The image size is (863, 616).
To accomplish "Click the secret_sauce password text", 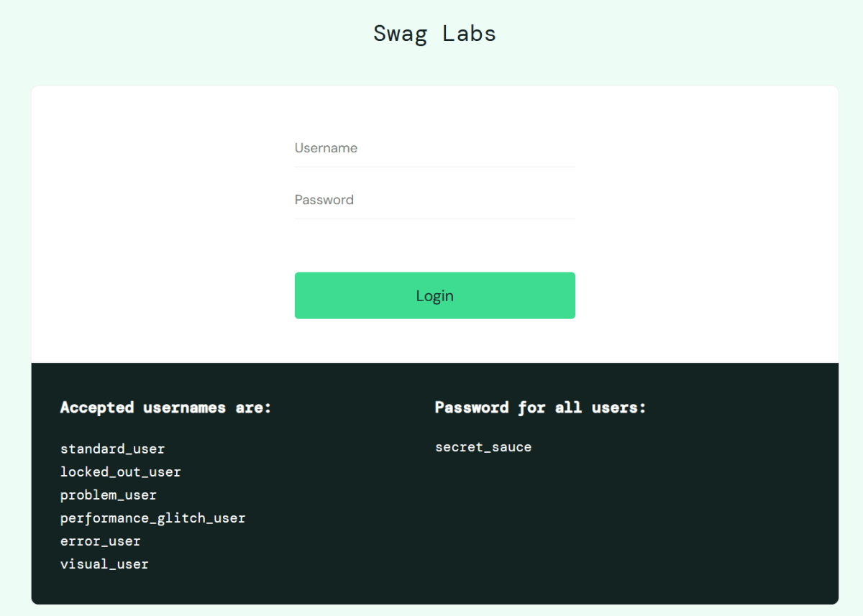I will tap(483, 446).
